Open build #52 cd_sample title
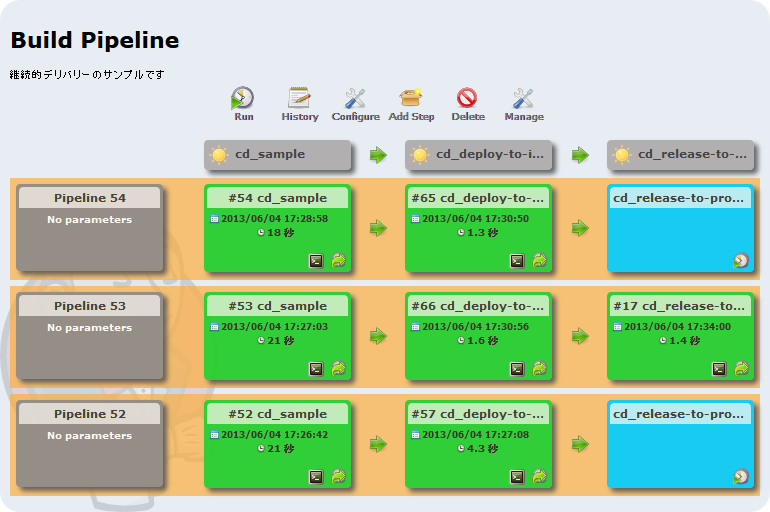The image size is (770, 512). pos(278,414)
